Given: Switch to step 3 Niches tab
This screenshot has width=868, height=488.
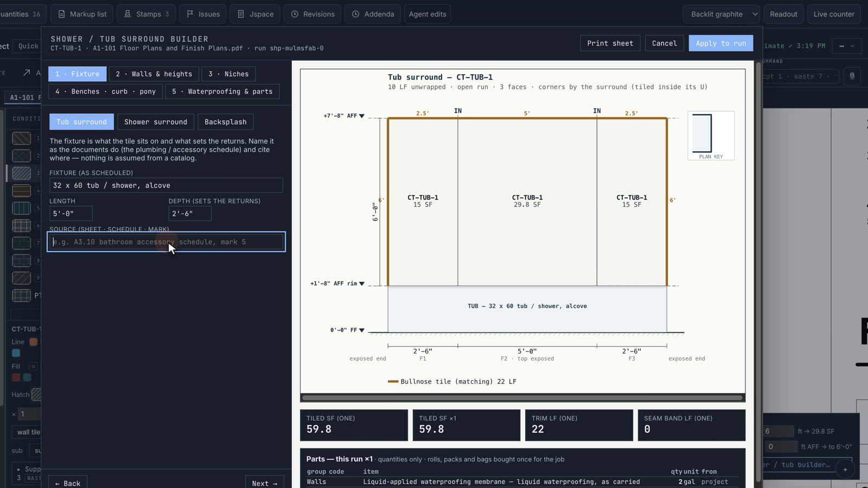Looking at the screenshot, I should click(x=228, y=74).
